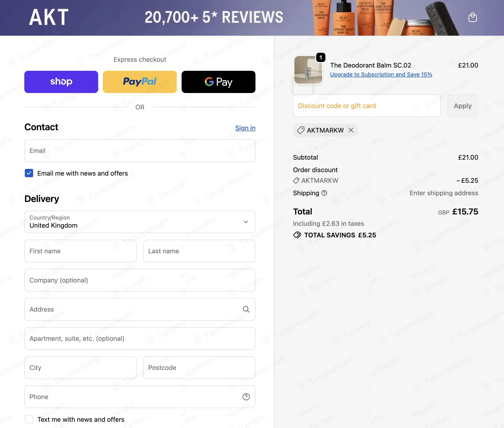This screenshot has height=428, width=504.
Task: Show Shipping info help icon
Action: coord(324,193)
